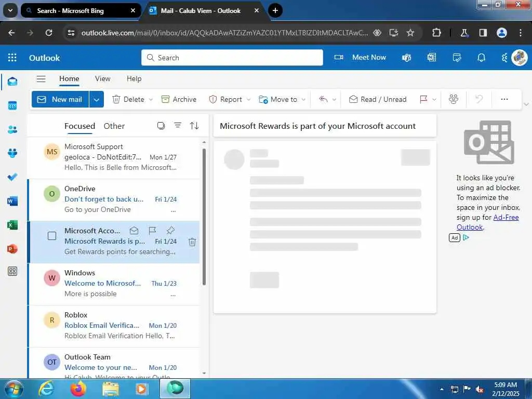Click the Undo icon in toolbar

point(478,99)
